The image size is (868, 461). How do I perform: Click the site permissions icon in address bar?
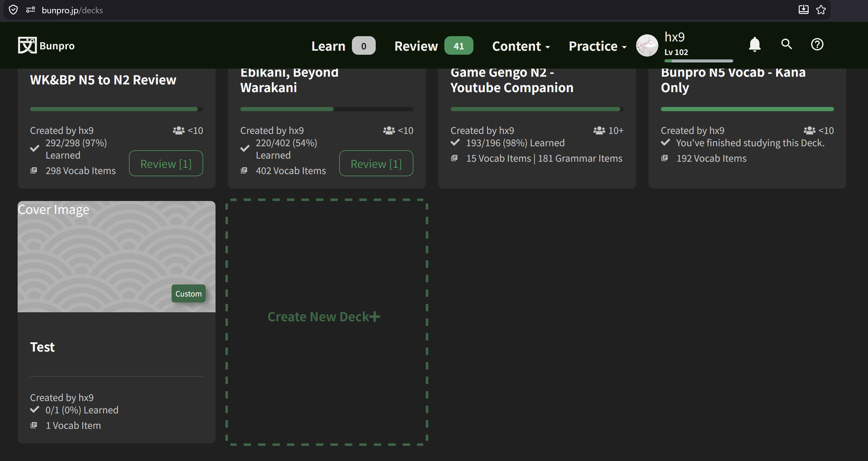[x=30, y=10]
